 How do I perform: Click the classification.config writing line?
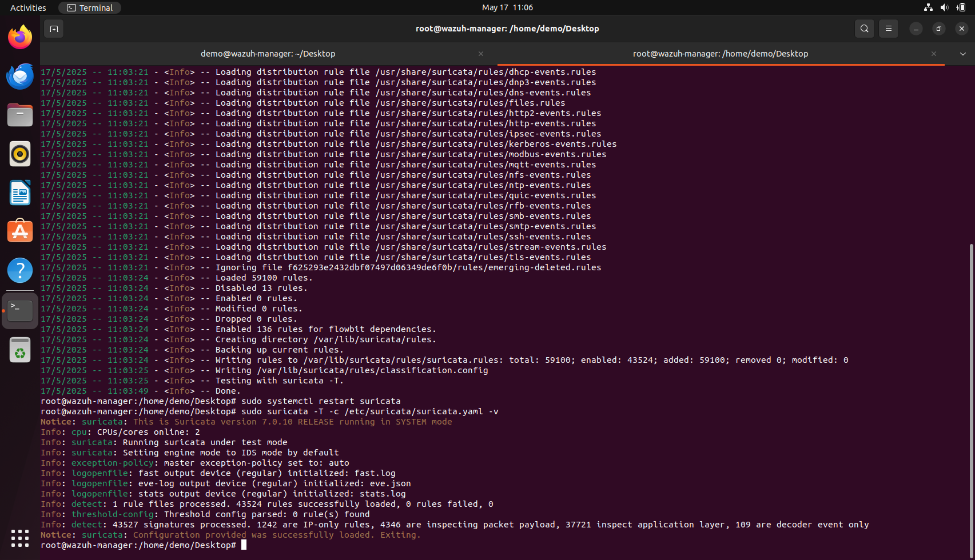[x=264, y=370]
